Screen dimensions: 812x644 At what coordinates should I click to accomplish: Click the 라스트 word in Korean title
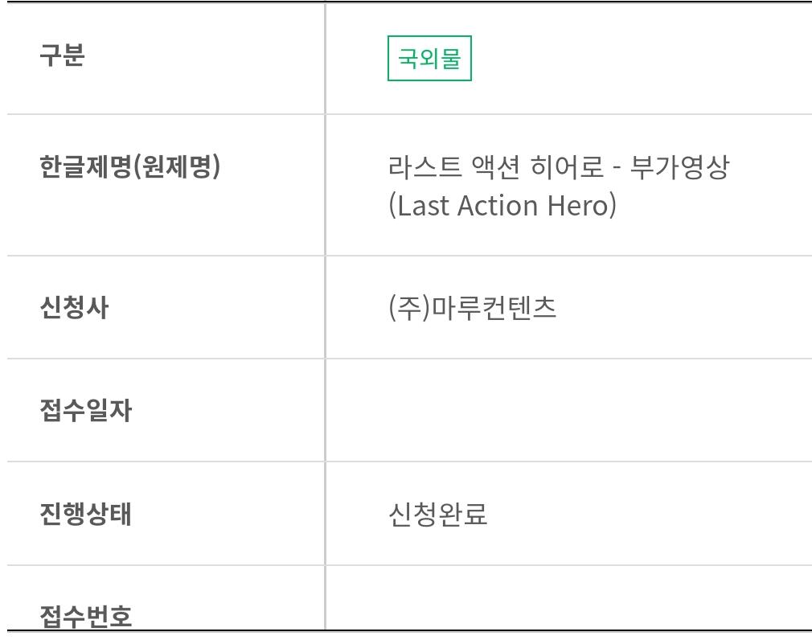tap(424, 166)
